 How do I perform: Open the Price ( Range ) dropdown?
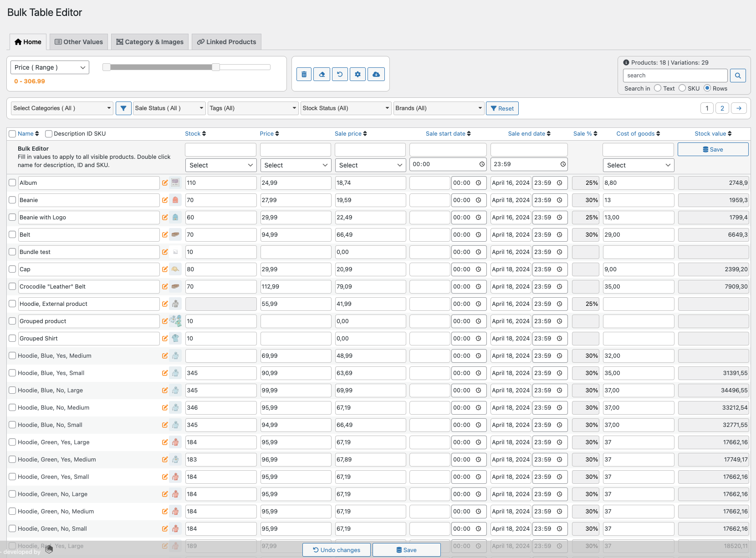49,67
